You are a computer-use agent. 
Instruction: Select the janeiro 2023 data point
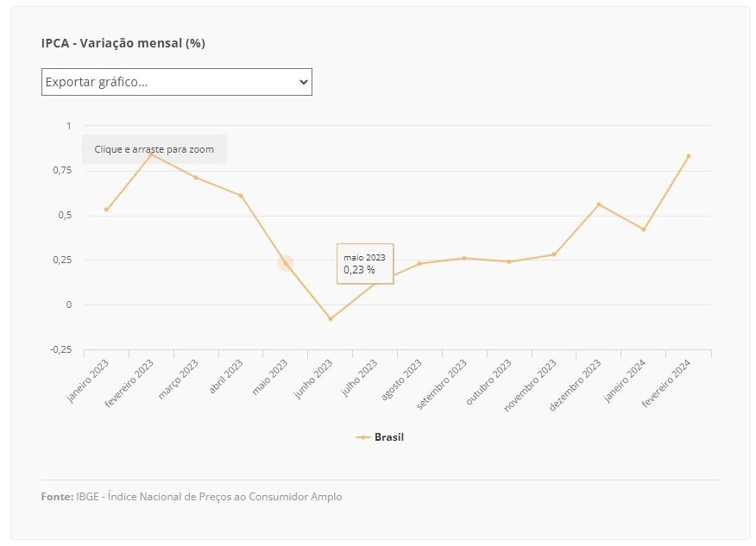106,210
